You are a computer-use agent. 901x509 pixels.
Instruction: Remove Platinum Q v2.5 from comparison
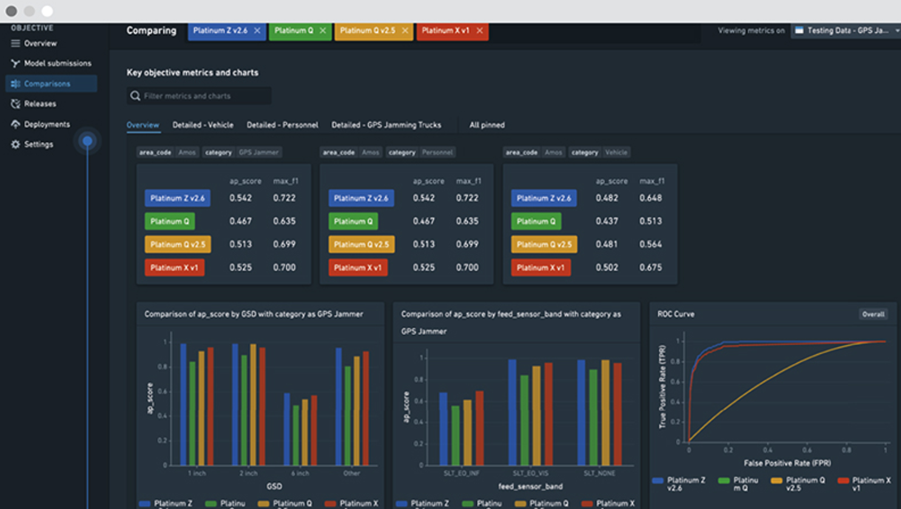405,31
